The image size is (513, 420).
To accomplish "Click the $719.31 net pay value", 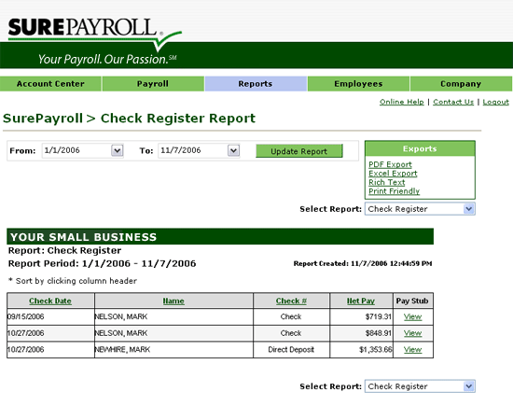I will [378, 317].
